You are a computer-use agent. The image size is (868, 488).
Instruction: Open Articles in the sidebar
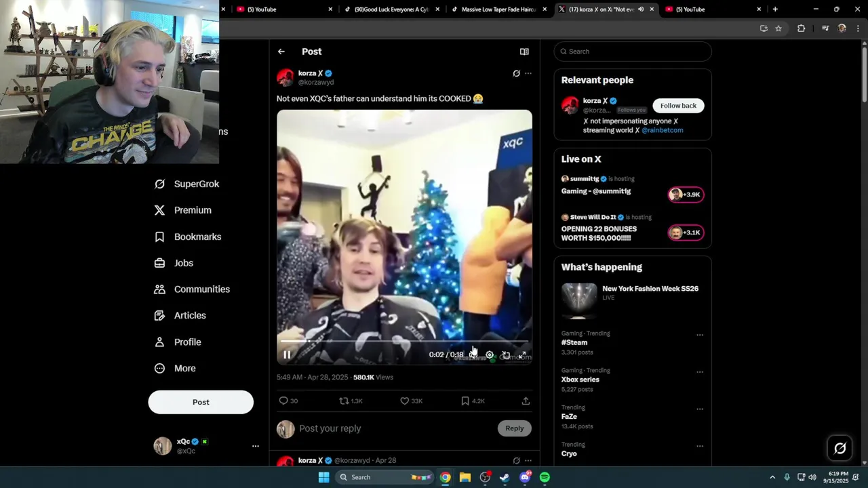180,315
